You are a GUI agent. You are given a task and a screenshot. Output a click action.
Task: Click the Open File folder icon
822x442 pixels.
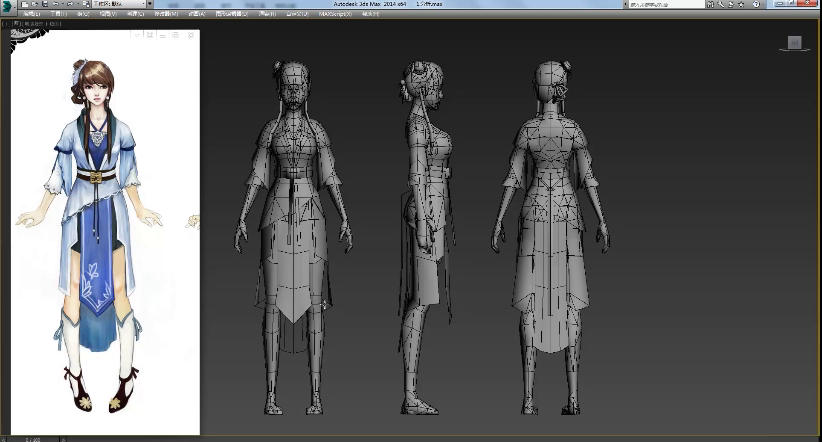pos(34,5)
